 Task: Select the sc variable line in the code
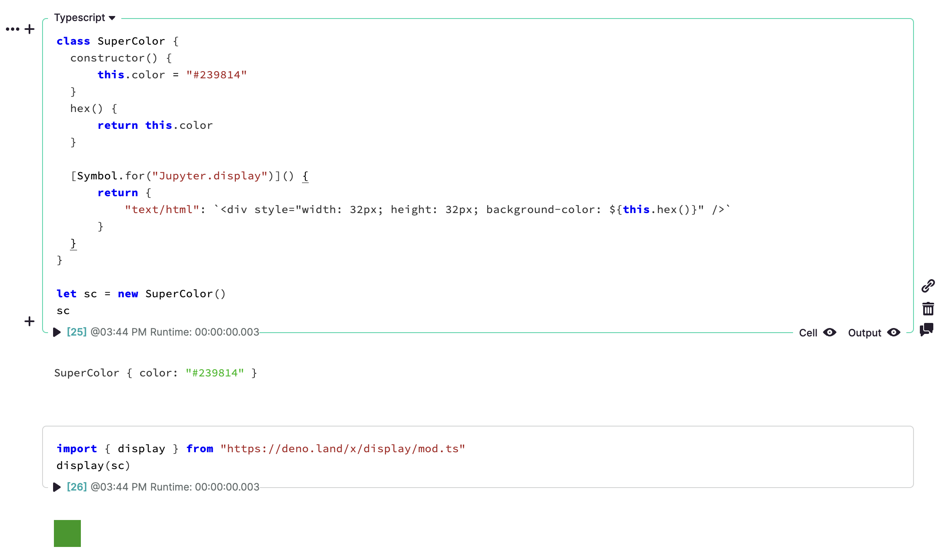(x=64, y=311)
